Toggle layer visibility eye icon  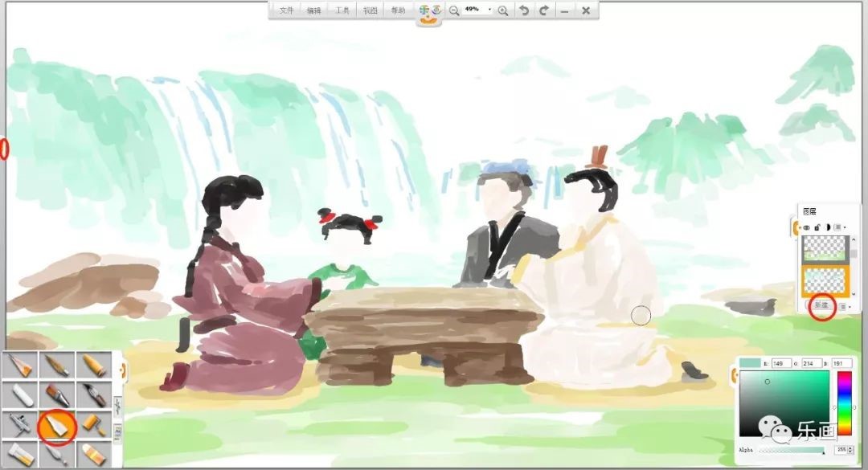coord(807,227)
